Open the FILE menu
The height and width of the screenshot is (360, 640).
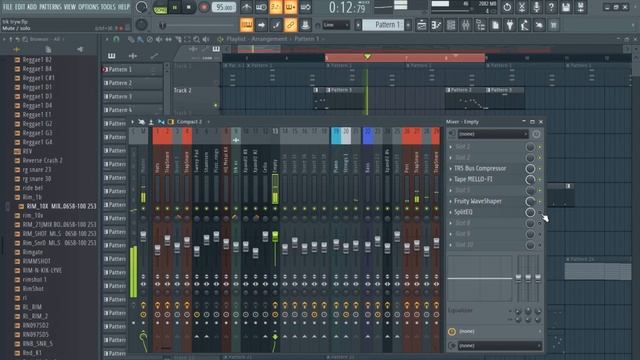pos(8,7)
